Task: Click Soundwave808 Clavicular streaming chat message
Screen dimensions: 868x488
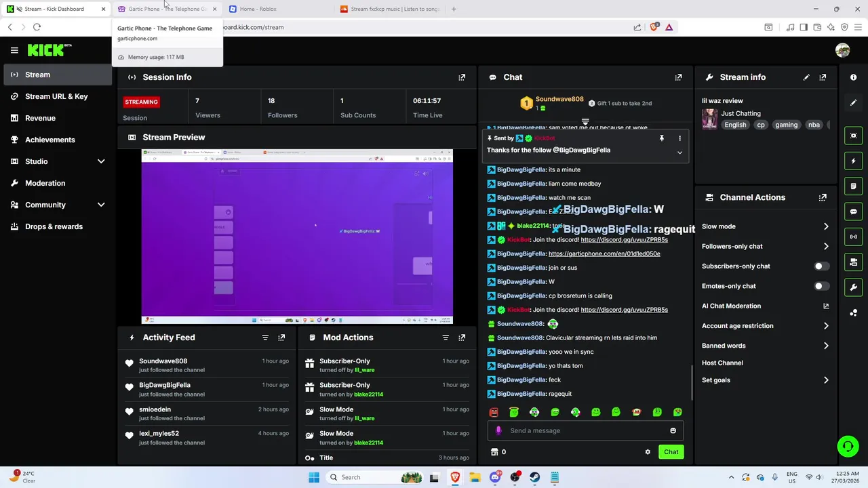Action: click(577, 338)
